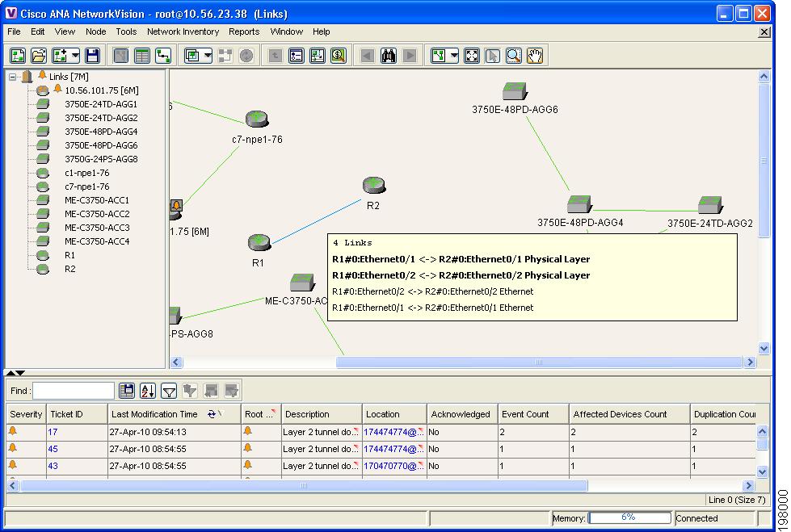Sort tickets by Severity column header
The image size is (791, 532).
26,414
